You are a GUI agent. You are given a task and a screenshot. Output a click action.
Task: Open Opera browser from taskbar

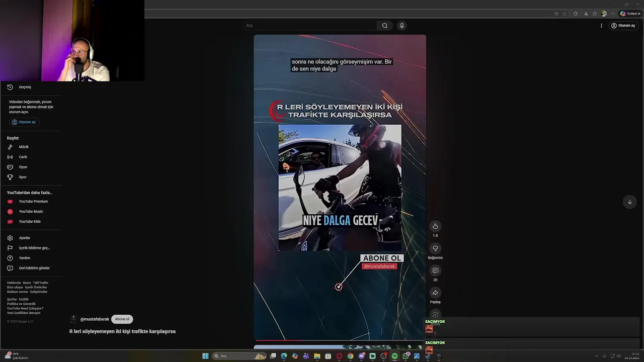tap(339, 356)
